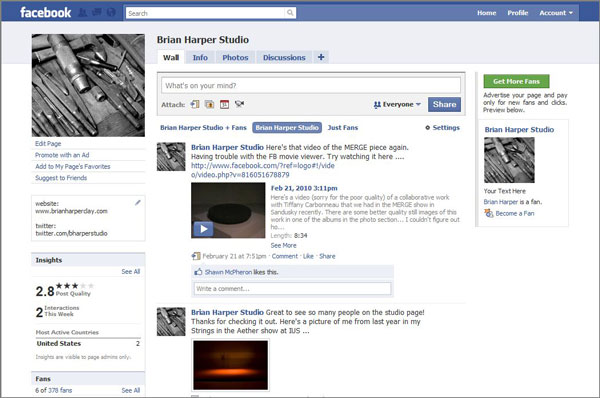Click twitter.com/bharperstudio text
The width and height of the screenshot is (600, 398).
pos(71,233)
